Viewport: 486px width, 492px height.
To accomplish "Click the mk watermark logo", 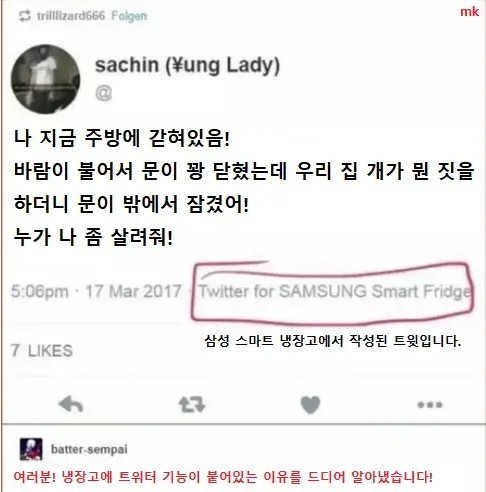I will click(469, 12).
